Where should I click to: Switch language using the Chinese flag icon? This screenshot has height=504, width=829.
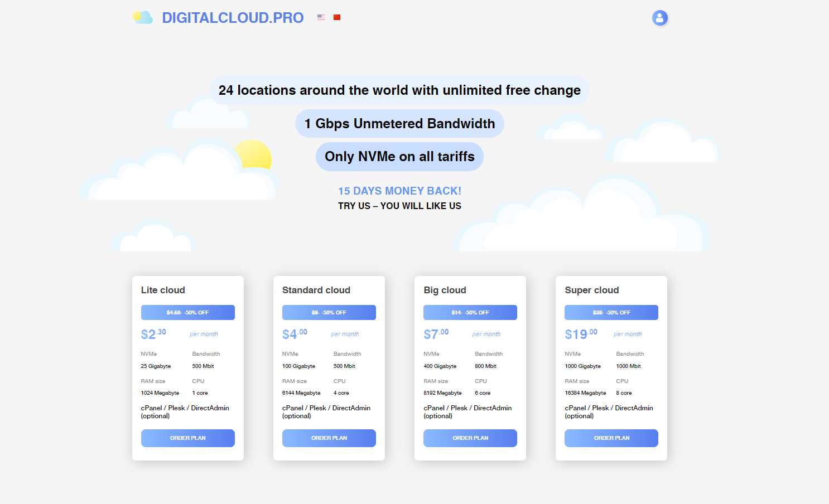point(336,17)
